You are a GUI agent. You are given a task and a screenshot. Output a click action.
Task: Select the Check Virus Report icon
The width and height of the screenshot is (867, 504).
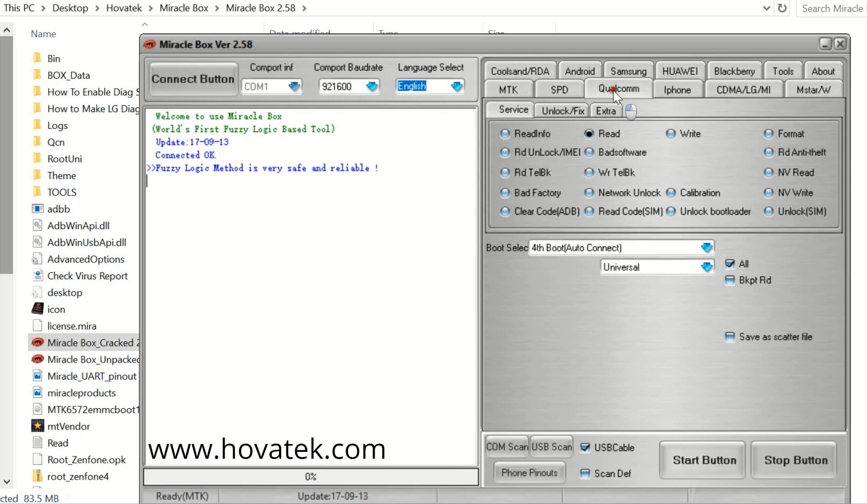(37, 275)
